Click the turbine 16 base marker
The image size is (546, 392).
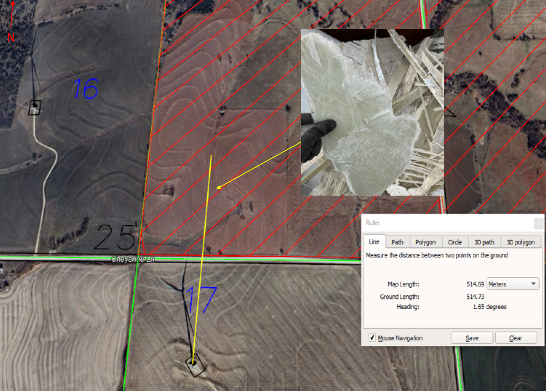pyautogui.click(x=34, y=107)
